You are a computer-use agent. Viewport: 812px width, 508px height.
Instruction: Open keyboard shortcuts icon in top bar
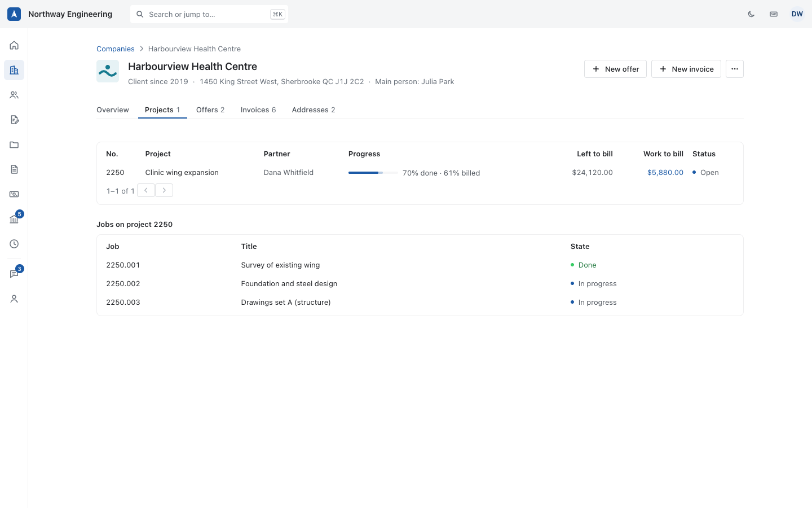click(774, 14)
